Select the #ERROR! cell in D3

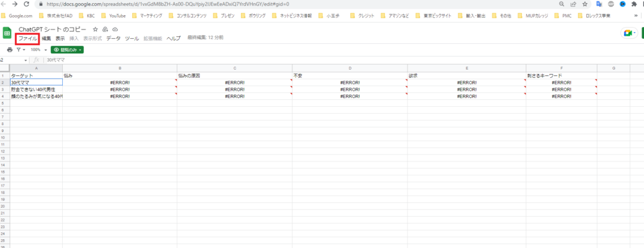coord(350,89)
